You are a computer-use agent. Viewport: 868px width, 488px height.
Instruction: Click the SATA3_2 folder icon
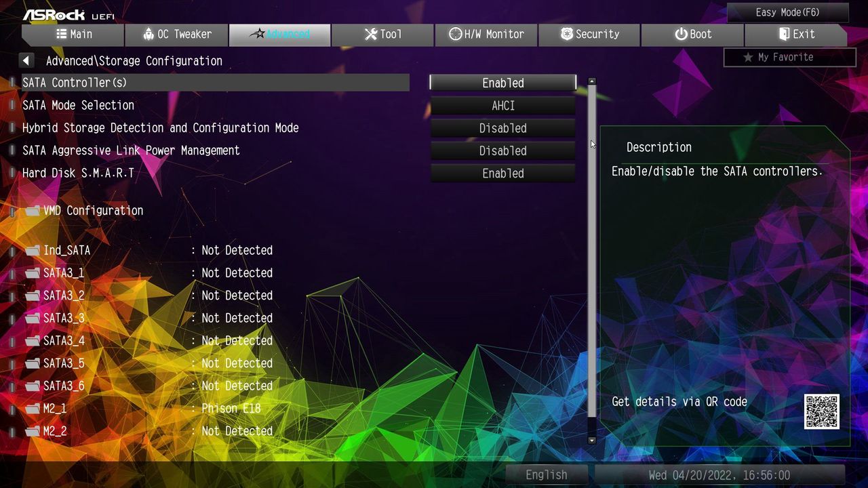coord(33,296)
